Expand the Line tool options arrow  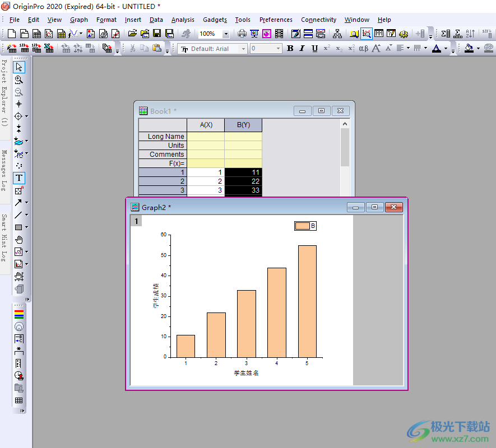coord(26,215)
